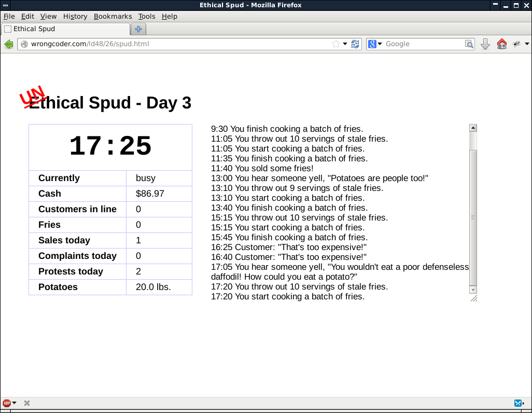Open the Bookmarks menu
Viewport: 532px width, 413px height.
click(113, 16)
